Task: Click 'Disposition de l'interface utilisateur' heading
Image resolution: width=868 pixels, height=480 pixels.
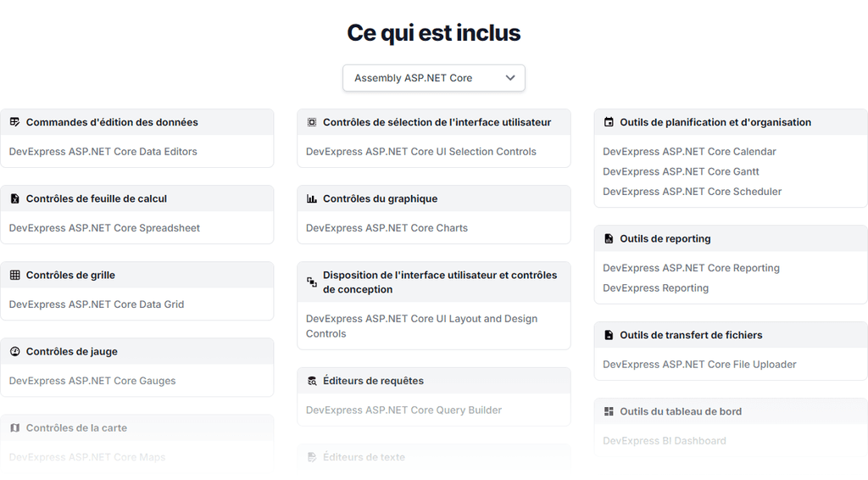Action: coord(440,282)
